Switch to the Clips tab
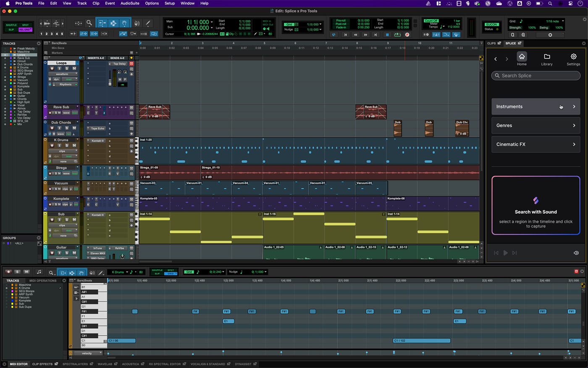The image size is (588, 368). (x=493, y=43)
